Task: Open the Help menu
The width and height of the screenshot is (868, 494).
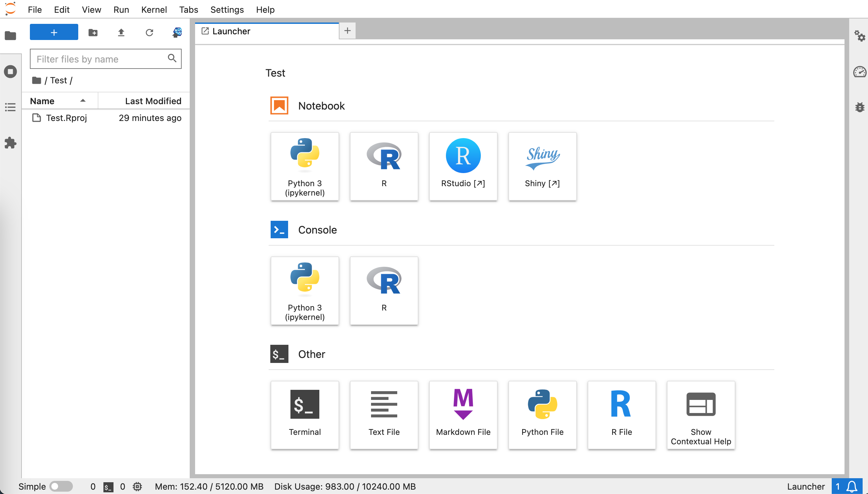Action: 265,9
